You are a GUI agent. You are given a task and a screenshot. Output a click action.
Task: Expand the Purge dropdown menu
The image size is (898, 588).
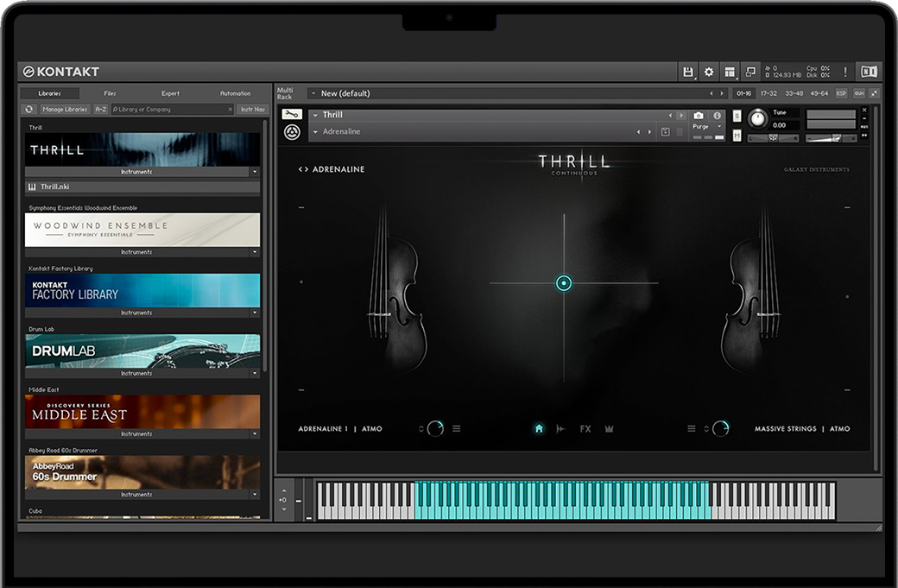pos(719,127)
